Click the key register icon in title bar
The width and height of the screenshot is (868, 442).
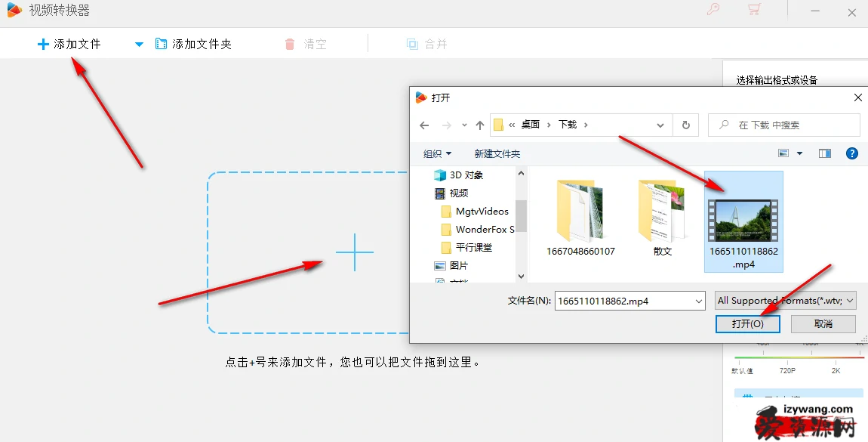[x=713, y=10]
